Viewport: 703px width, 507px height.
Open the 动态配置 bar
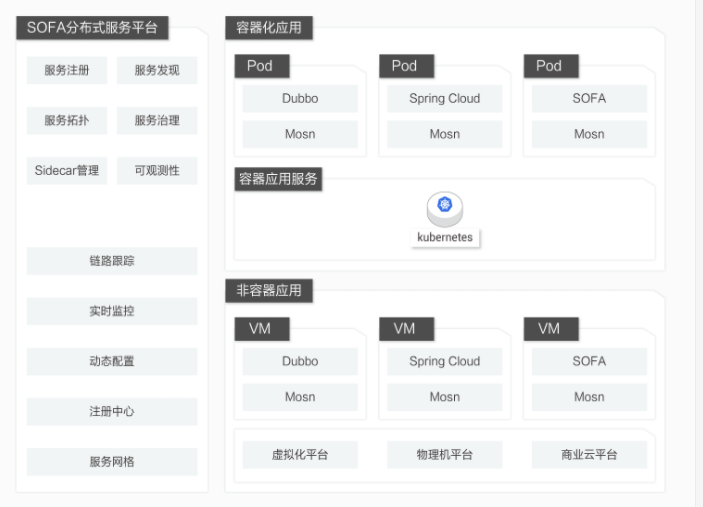112,361
